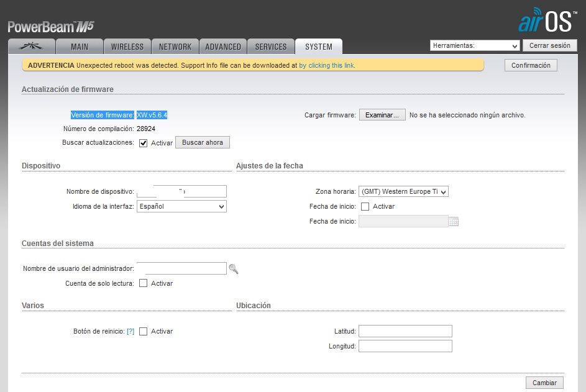Click the Cerrar sesión button
The height and width of the screenshot is (392, 586).
(x=550, y=45)
